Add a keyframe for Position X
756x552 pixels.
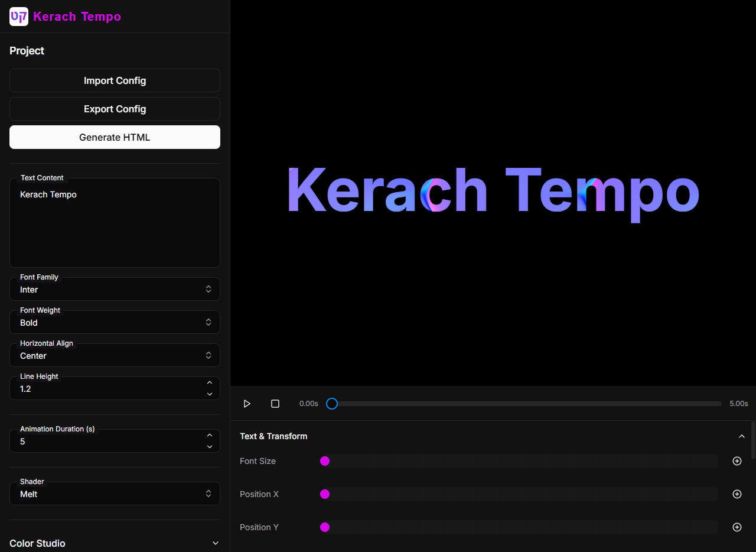(x=737, y=494)
